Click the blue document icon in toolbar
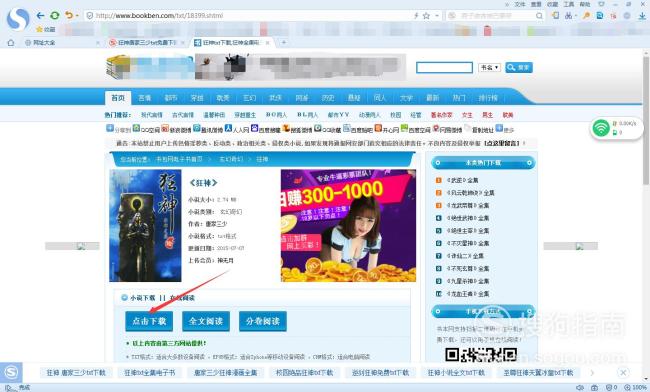The width and height of the screenshot is (650, 392). tap(599, 16)
